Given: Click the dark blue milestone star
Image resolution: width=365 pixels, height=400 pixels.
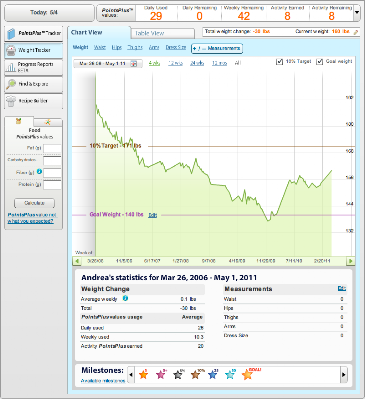Looking at the screenshot, I should pyautogui.click(x=213, y=374).
